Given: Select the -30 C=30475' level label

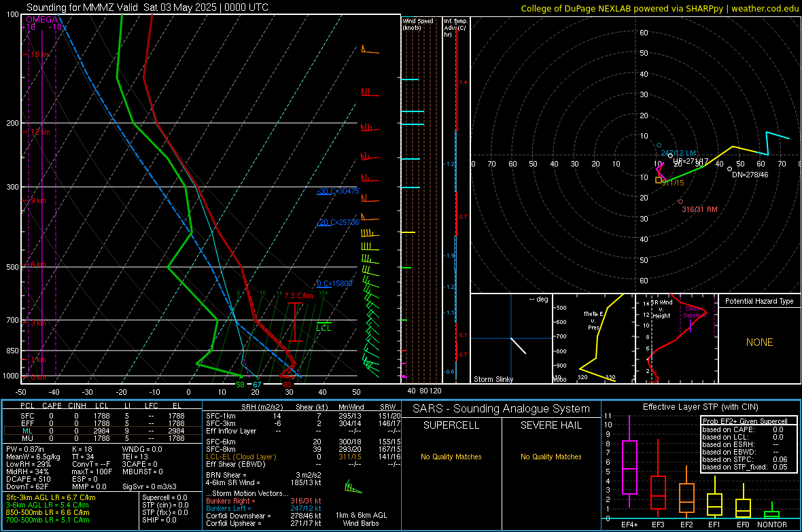Looking at the screenshot, I should 338,191.
